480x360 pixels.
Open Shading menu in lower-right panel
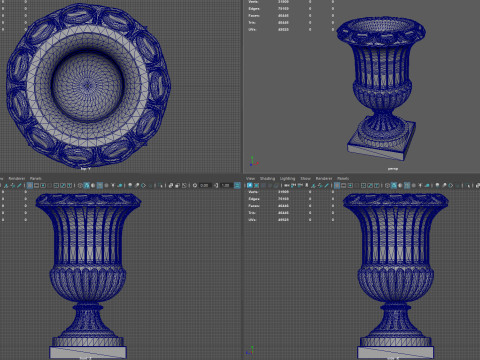click(267, 178)
